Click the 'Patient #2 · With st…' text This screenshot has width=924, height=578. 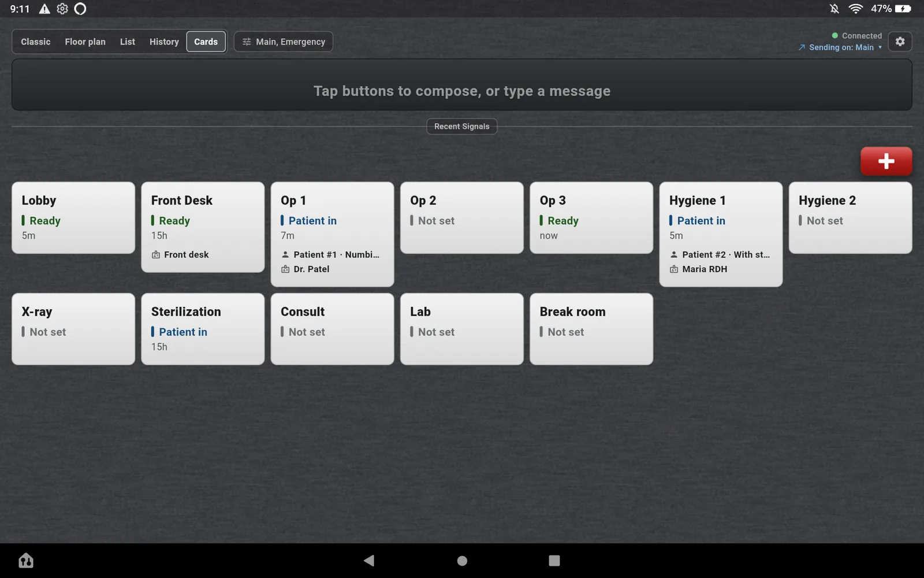[x=726, y=254]
